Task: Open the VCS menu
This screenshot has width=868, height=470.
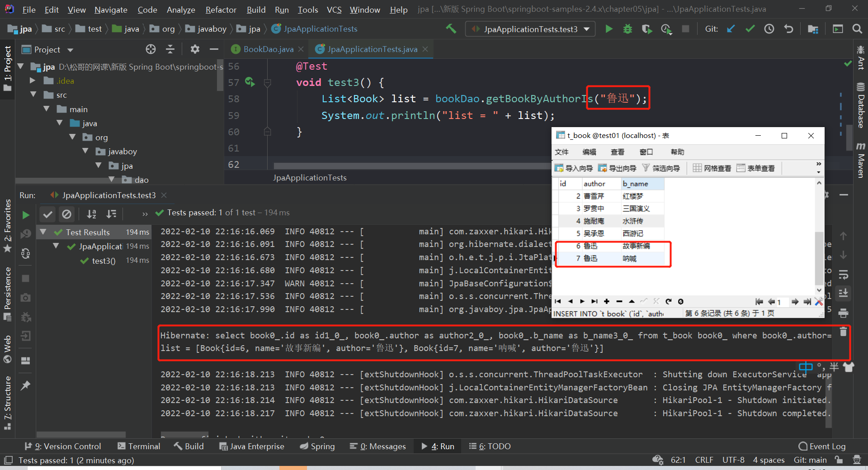Action: (334, 9)
